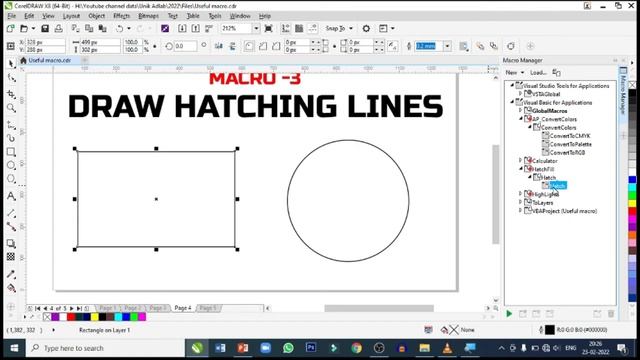The height and width of the screenshot is (360, 640).
Task: Open the Effects menu
Action: tap(121, 16)
